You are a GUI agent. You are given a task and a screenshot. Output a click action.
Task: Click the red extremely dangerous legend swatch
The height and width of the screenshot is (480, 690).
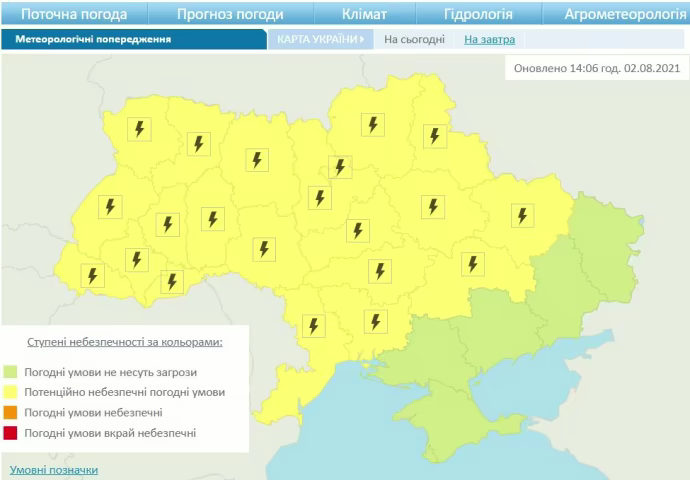(x=11, y=433)
